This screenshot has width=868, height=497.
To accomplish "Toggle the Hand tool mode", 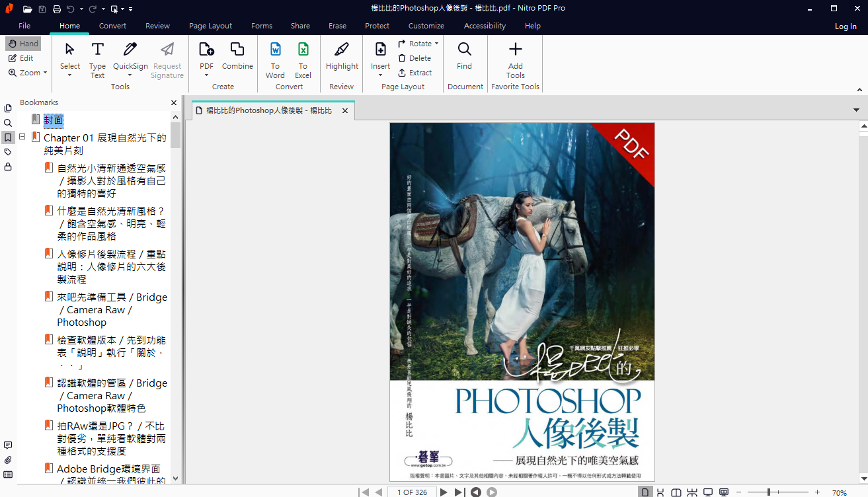I will pos(23,44).
